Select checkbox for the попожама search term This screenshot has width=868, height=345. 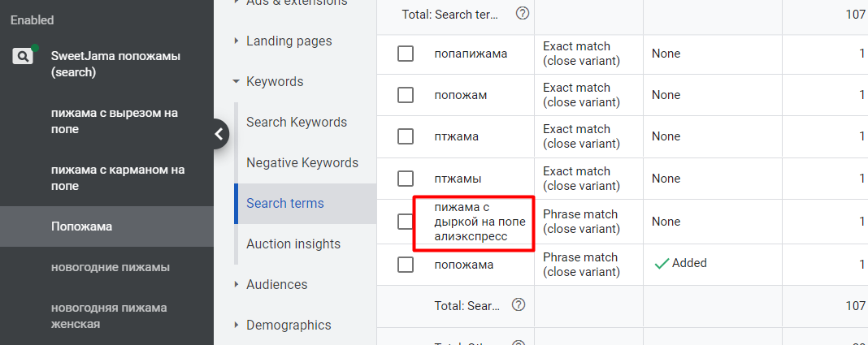point(406,264)
